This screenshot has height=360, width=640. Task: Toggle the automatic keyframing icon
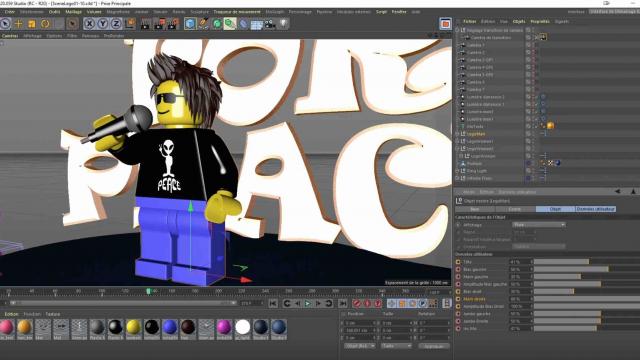367,303
